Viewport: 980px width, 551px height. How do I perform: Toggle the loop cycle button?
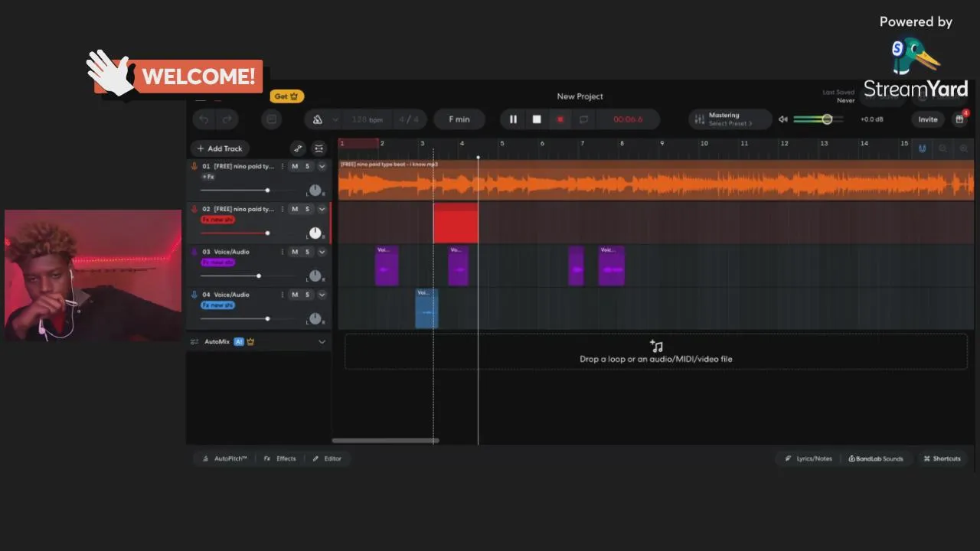point(583,119)
